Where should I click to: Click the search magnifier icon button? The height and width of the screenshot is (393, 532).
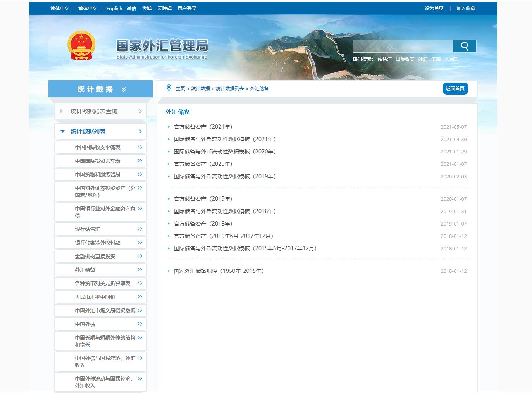click(465, 46)
